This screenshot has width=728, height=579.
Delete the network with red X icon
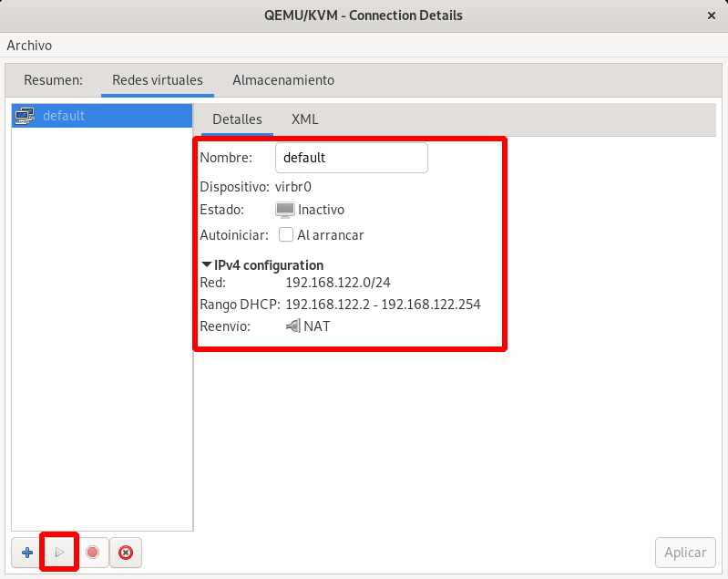pos(126,553)
